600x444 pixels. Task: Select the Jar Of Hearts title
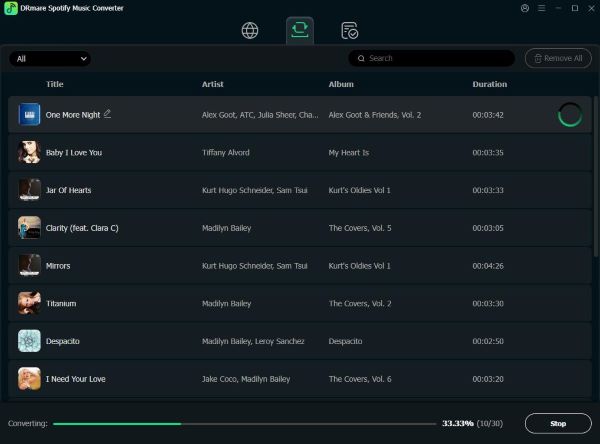pos(68,190)
